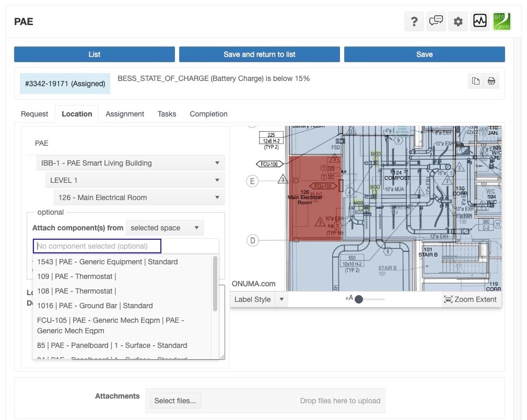Click the activity monitor graph icon
The image size is (527, 420).
(x=479, y=21)
